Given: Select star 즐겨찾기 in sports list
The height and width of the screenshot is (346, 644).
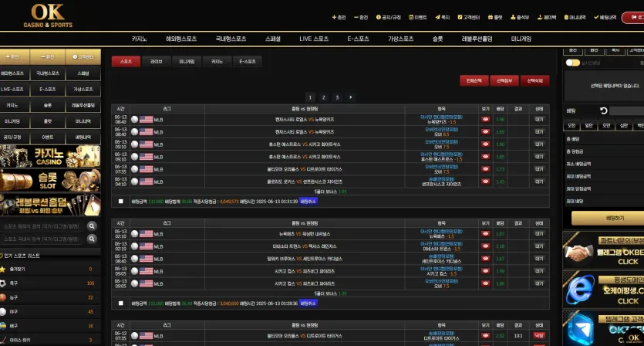Looking at the screenshot, I should coord(50,269).
